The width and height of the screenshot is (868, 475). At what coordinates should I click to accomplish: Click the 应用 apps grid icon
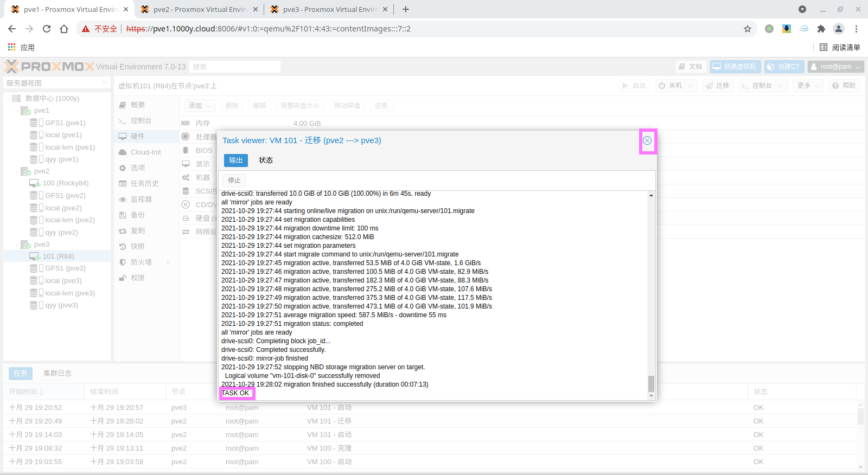pos(11,47)
